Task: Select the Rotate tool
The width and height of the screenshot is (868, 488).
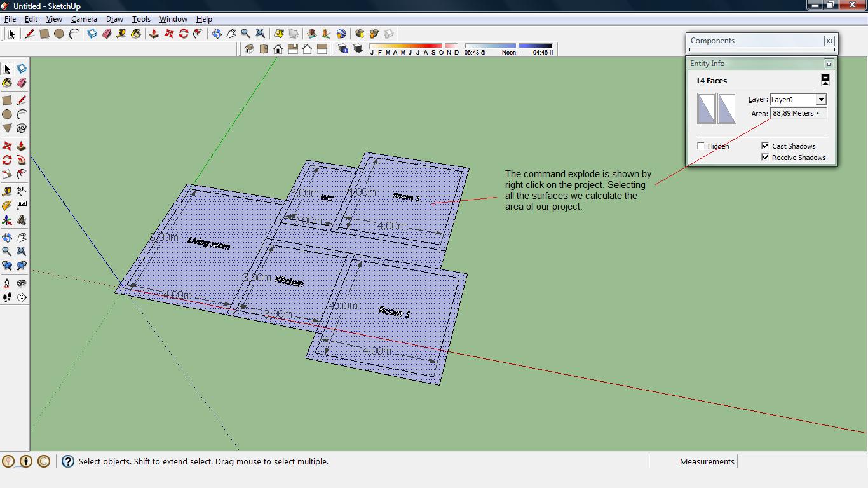Action: 8,160
